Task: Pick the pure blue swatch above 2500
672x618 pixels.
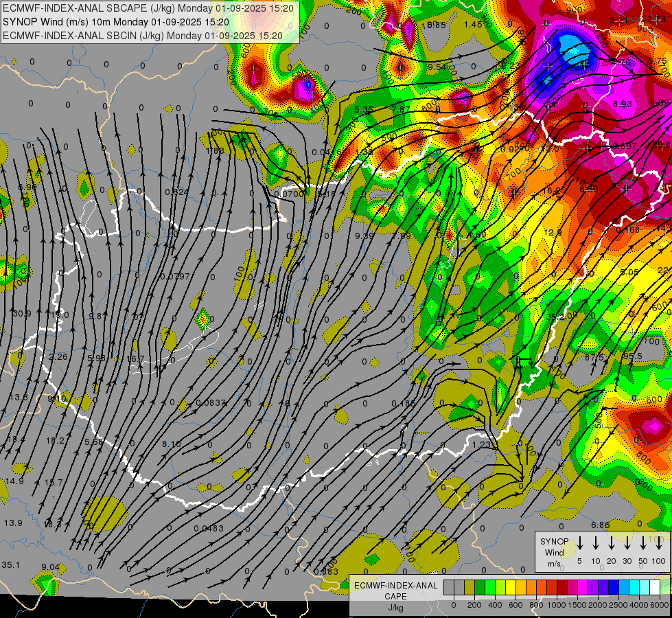Action: [614, 588]
